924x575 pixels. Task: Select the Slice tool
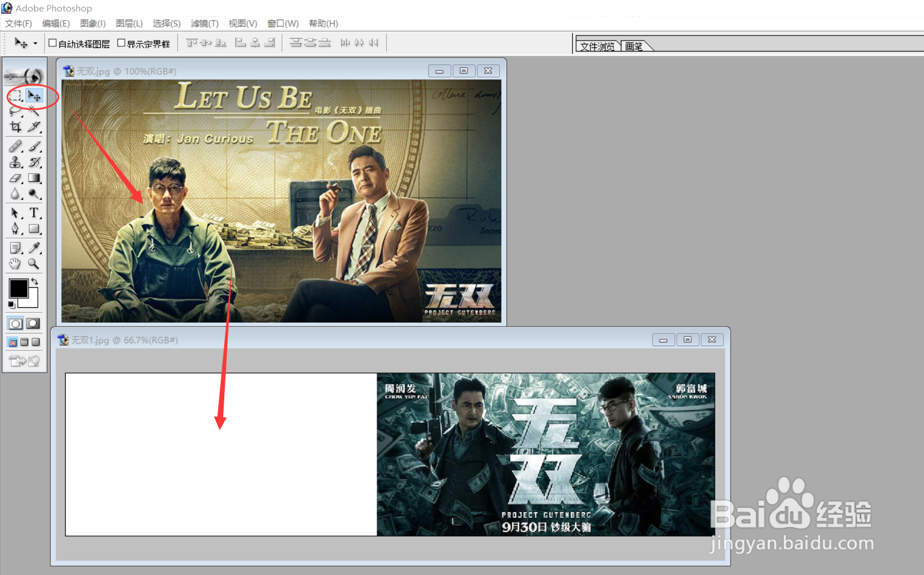pyautogui.click(x=34, y=126)
